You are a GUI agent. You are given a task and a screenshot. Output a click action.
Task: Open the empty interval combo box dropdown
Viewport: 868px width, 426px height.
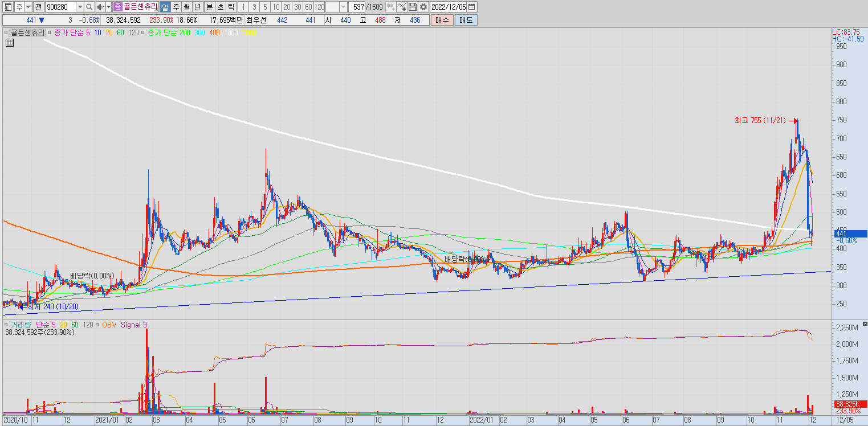point(343,7)
